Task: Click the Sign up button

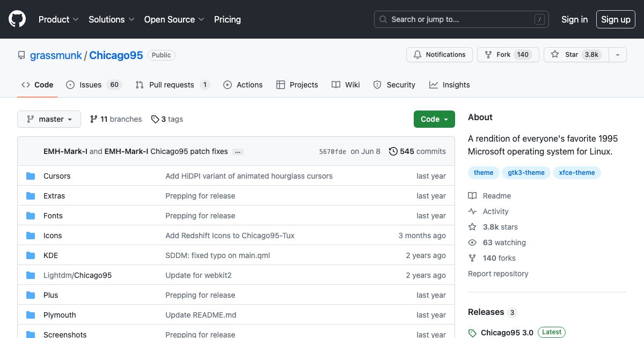Action: point(616,19)
